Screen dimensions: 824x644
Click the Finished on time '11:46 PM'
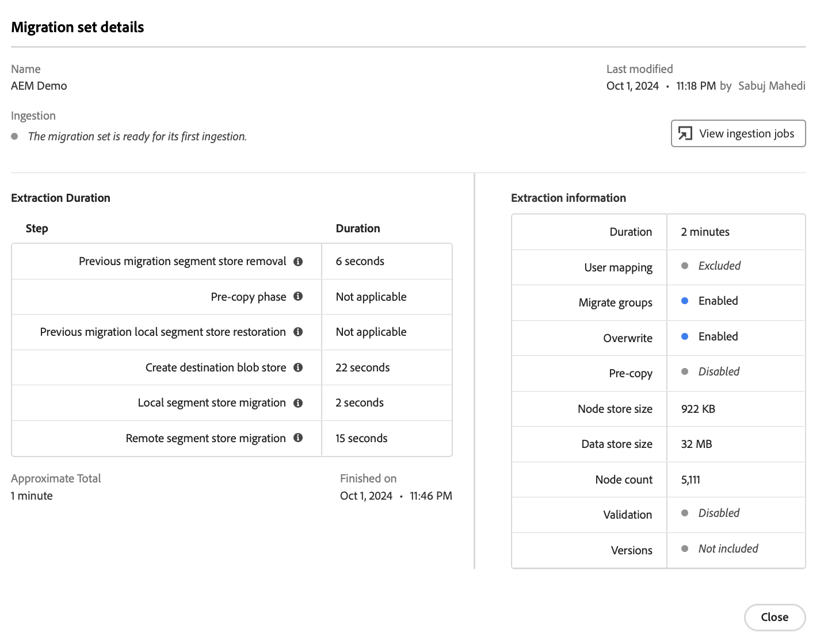[x=431, y=496]
